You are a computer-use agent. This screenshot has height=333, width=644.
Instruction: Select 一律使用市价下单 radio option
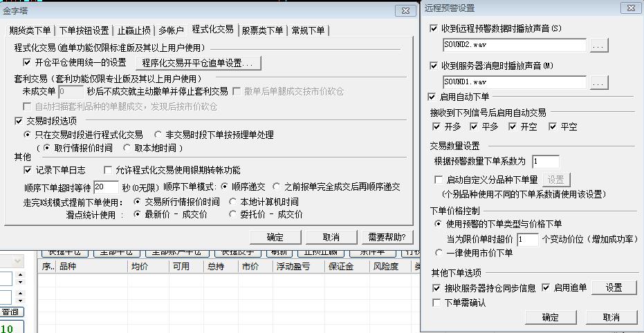pos(439,253)
